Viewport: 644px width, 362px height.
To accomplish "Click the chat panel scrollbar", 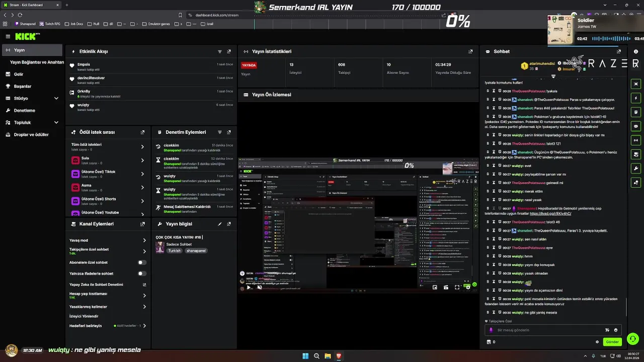I will 626,307.
